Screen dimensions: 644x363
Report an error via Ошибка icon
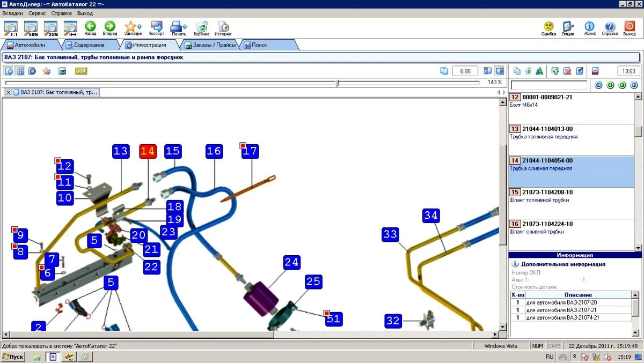(548, 28)
